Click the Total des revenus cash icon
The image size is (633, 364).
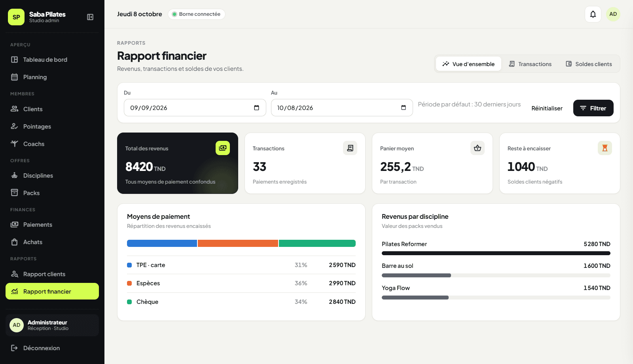click(x=223, y=148)
